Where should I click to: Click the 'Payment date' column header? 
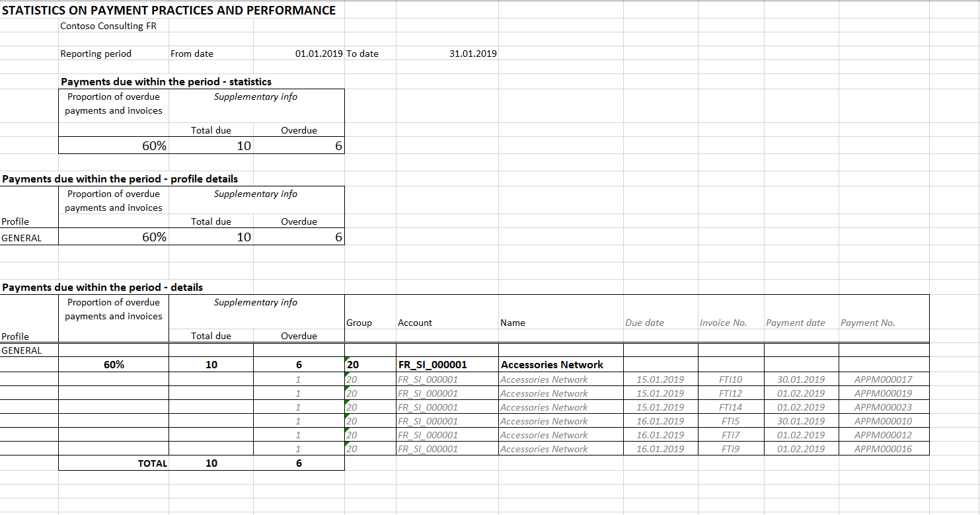coord(796,323)
